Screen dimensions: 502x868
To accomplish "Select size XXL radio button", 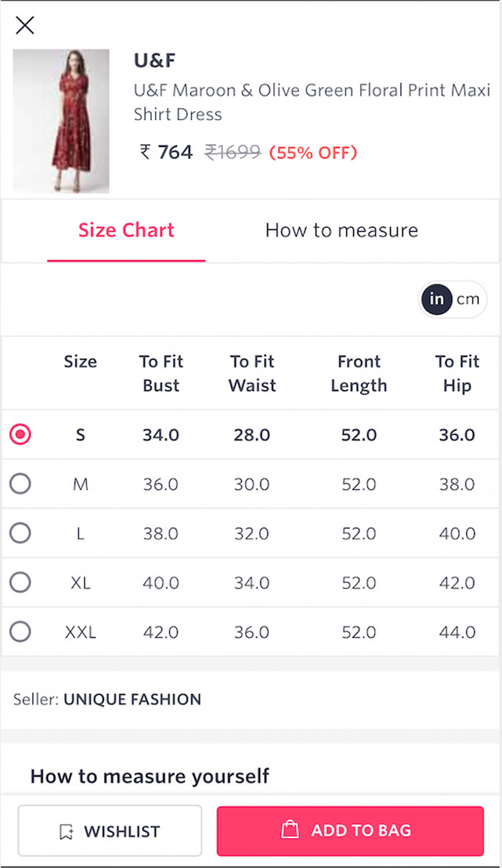I will pyautogui.click(x=20, y=631).
